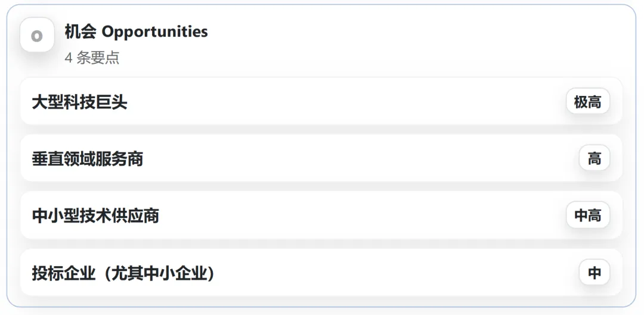The width and height of the screenshot is (644, 315).
Task: Click the gap between 垂直领域服务商 and 中小型技术供应商 cards
Action: tap(322, 186)
